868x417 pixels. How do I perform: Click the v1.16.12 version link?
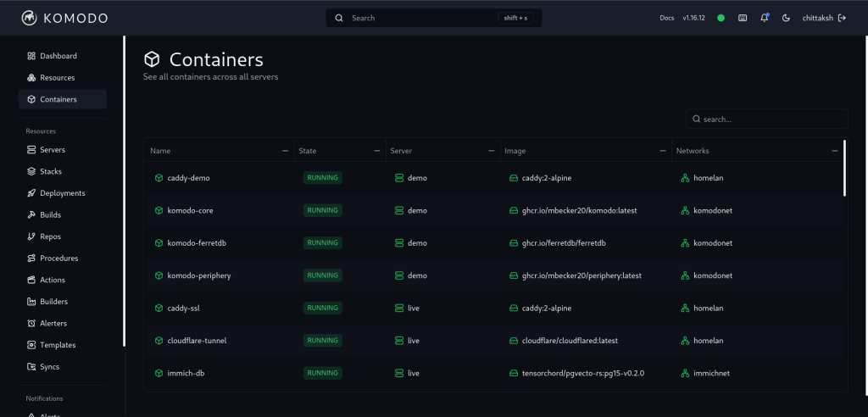(693, 18)
